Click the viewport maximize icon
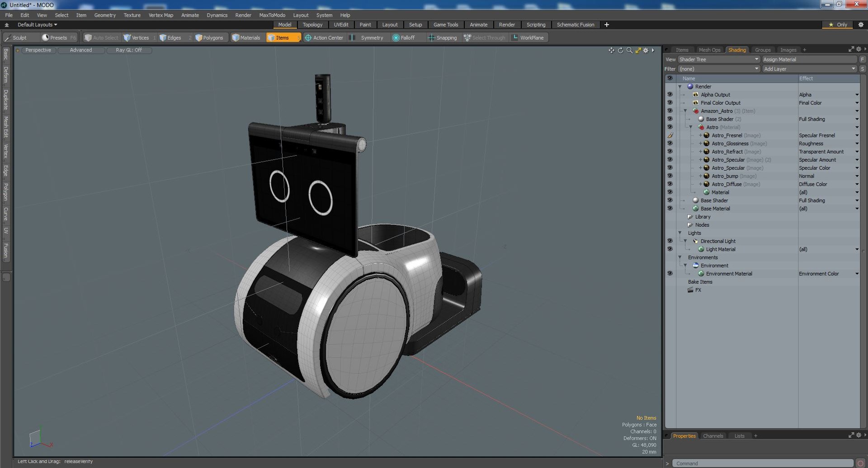Image resolution: width=868 pixels, height=468 pixels. 638,50
